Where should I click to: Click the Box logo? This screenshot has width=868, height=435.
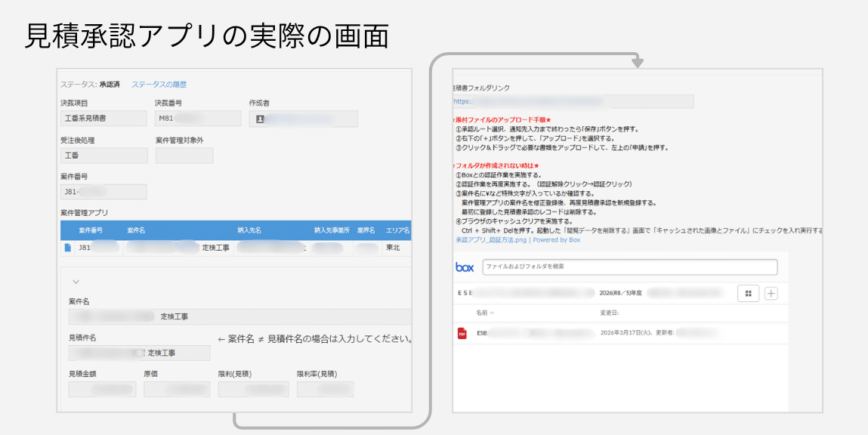tap(465, 267)
